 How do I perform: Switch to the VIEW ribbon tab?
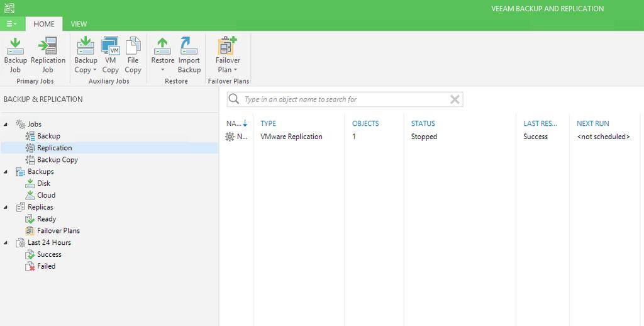pos(79,24)
